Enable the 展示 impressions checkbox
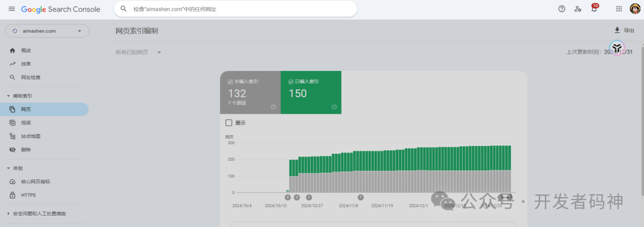 pos(229,123)
